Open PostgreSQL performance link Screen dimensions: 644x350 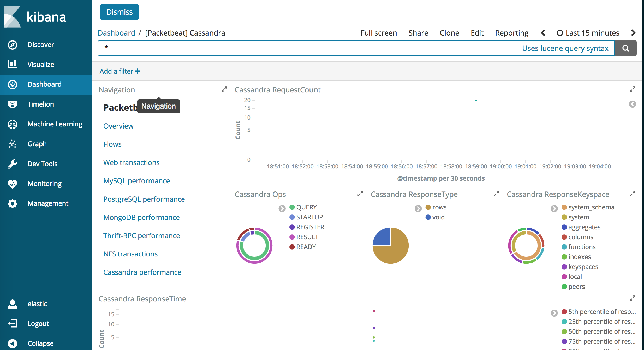[144, 199]
